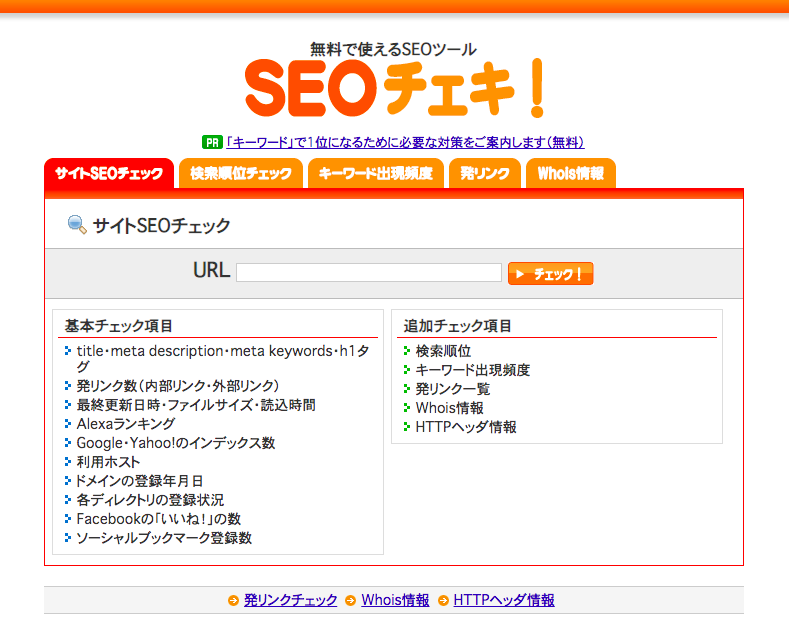Click the 各ディレクトリの登録状況 item
The width and height of the screenshot is (789, 620).
point(150,500)
